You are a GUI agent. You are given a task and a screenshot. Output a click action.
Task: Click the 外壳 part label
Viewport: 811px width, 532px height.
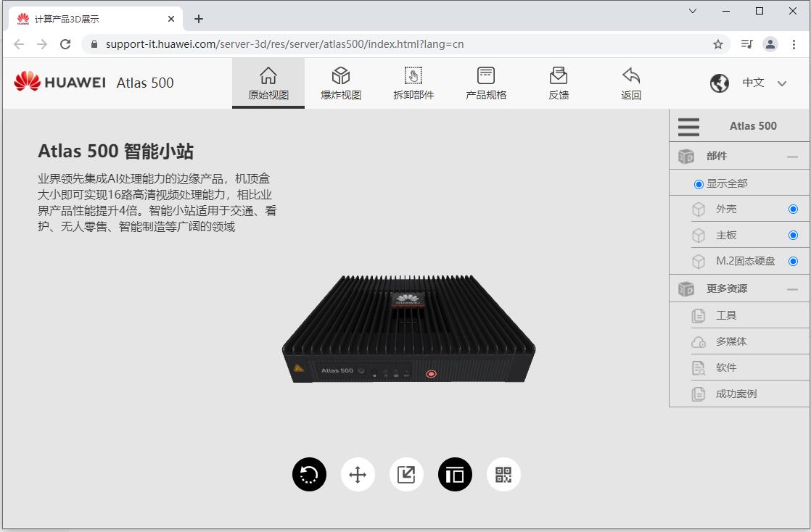pyautogui.click(x=726, y=209)
